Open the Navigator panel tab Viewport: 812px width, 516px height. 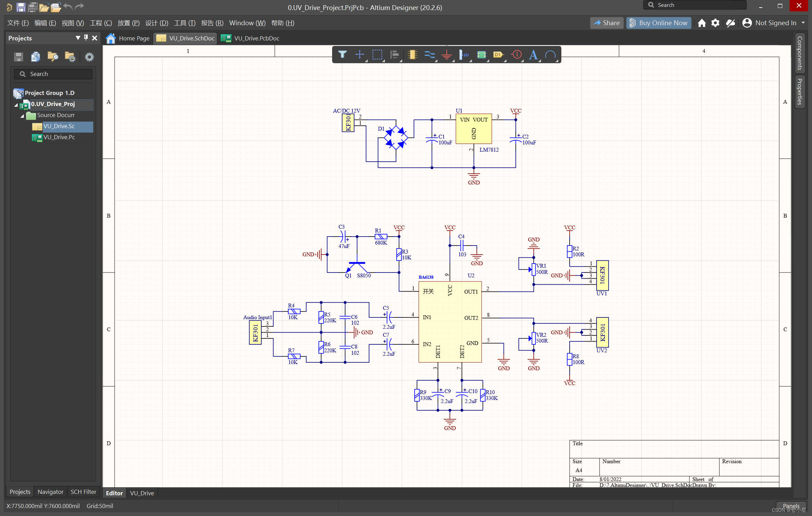[50, 491]
